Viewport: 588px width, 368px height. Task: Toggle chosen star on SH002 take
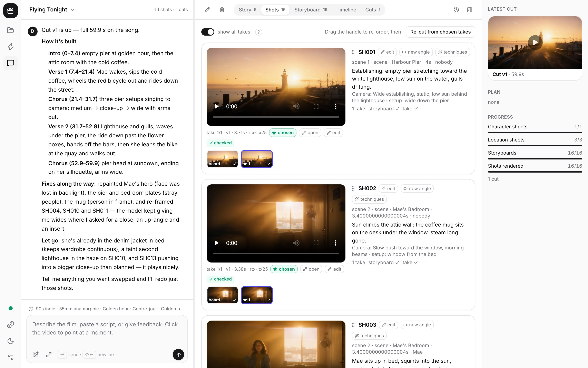click(x=284, y=269)
